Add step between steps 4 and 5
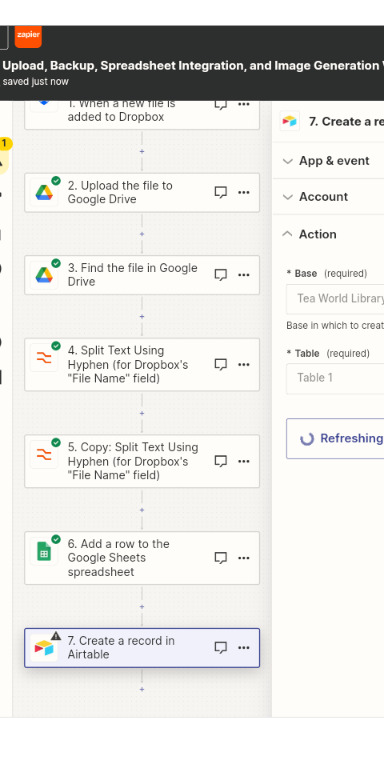 (x=142, y=413)
